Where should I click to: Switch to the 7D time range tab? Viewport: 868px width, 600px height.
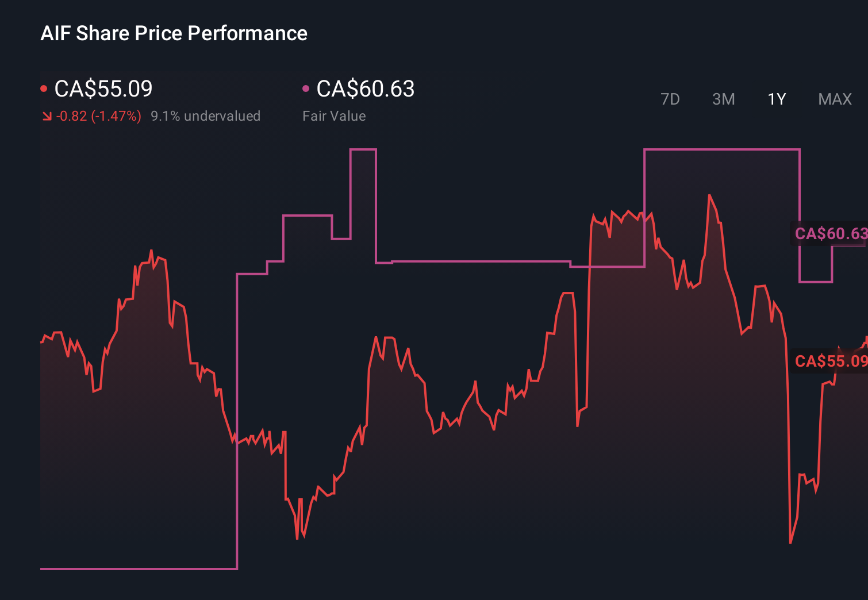point(670,99)
